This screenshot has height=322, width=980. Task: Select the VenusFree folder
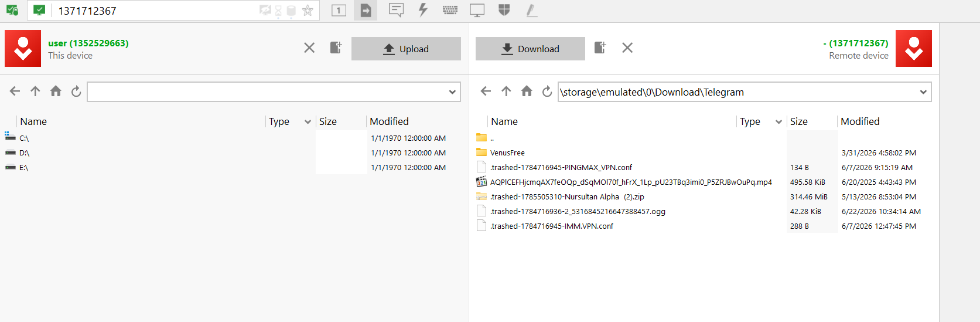tap(507, 152)
